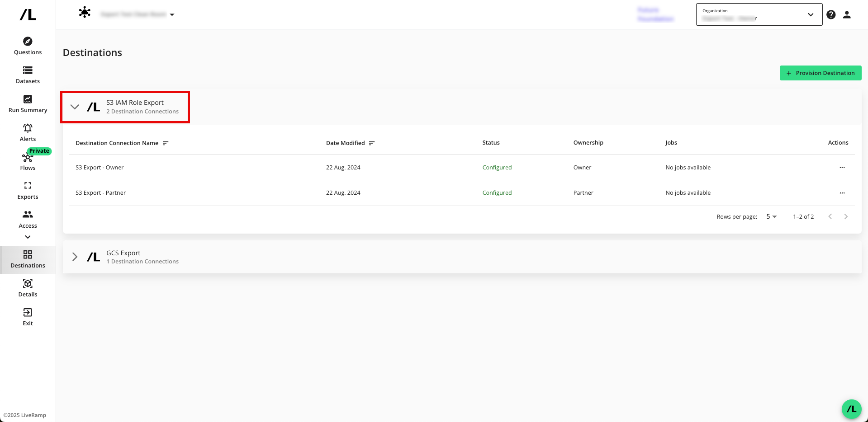
Task: Open the help question mark icon
Action: [831, 14]
